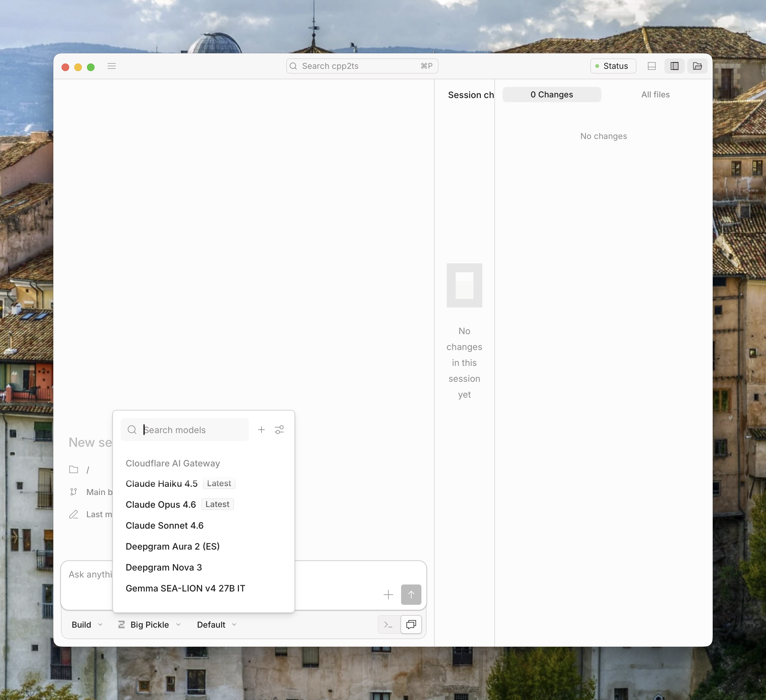
Task: Open model filter settings sliders icon
Action: (x=279, y=430)
